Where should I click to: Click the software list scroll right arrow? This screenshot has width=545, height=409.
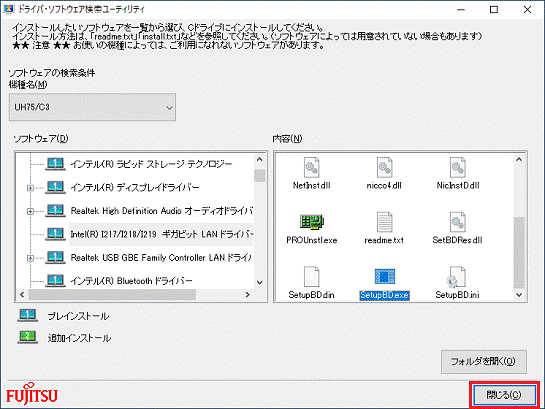click(247, 295)
